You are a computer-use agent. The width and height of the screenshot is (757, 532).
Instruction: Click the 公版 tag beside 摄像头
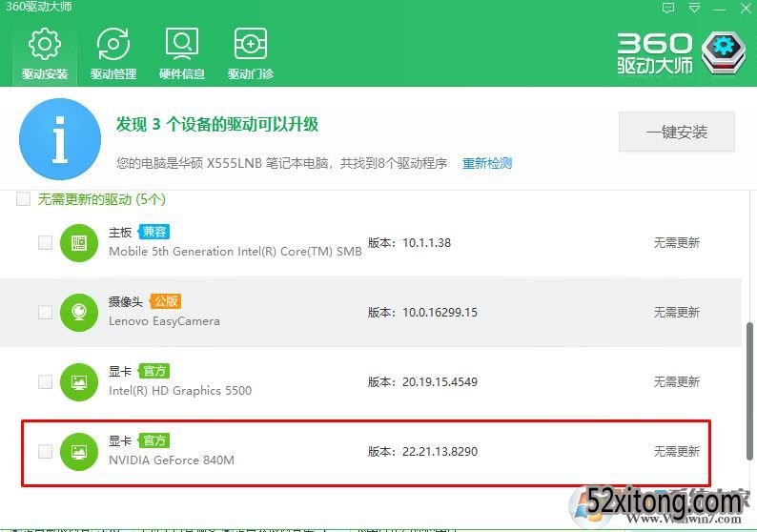click(x=166, y=301)
